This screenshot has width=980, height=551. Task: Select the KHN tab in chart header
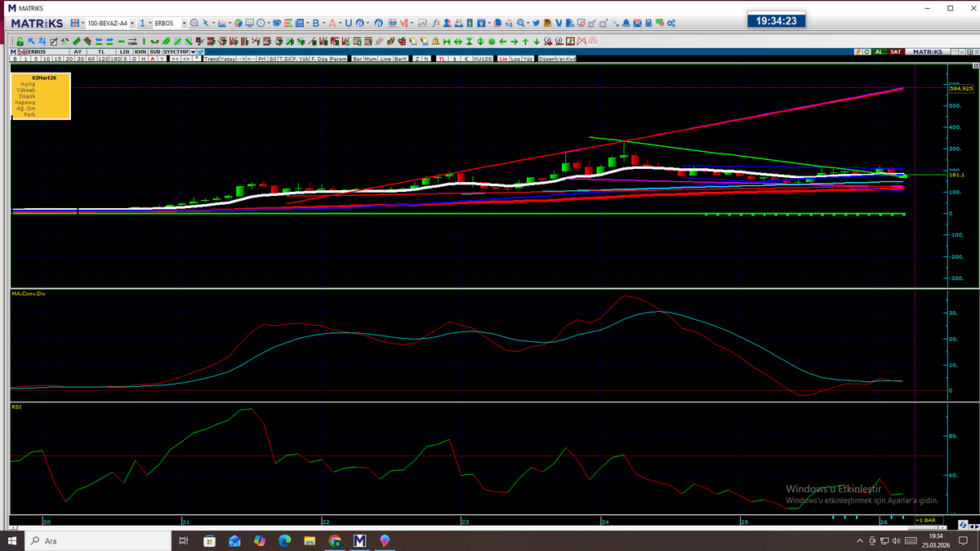(x=140, y=51)
